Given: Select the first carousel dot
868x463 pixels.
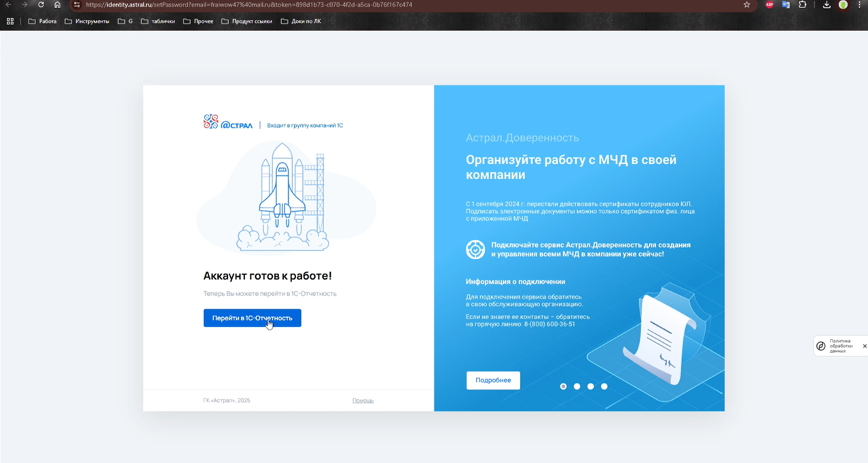Looking at the screenshot, I should point(563,386).
